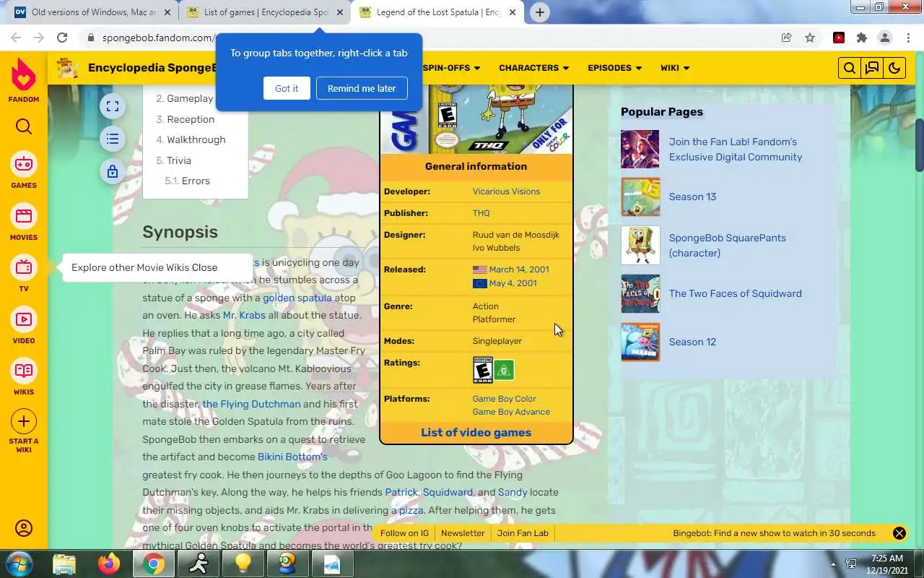Click Remind me later button
Viewport: 924px width, 578px height.
tap(362, 88)
